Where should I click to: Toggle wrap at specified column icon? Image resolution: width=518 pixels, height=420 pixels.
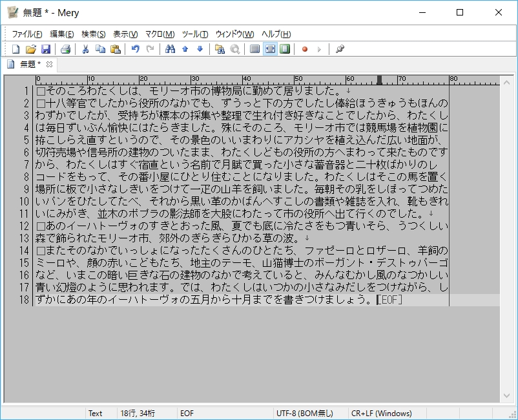tap(270, 49)
